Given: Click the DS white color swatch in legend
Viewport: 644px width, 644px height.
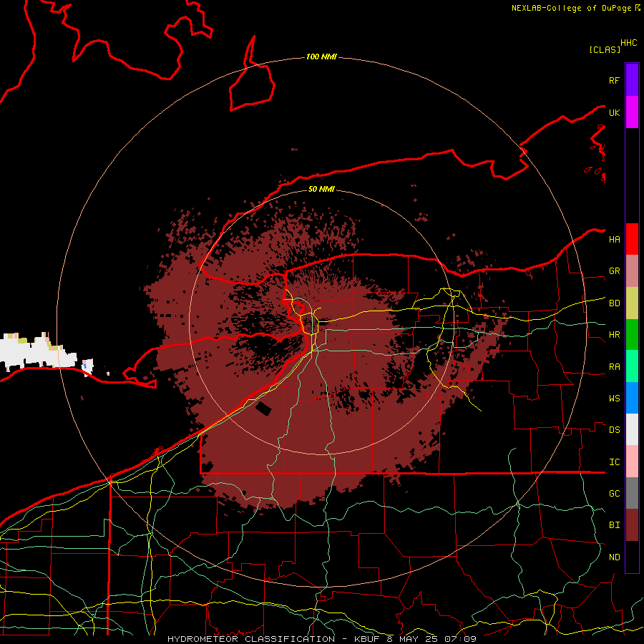Looking at the screenshot, I should (x=632, y=429).
